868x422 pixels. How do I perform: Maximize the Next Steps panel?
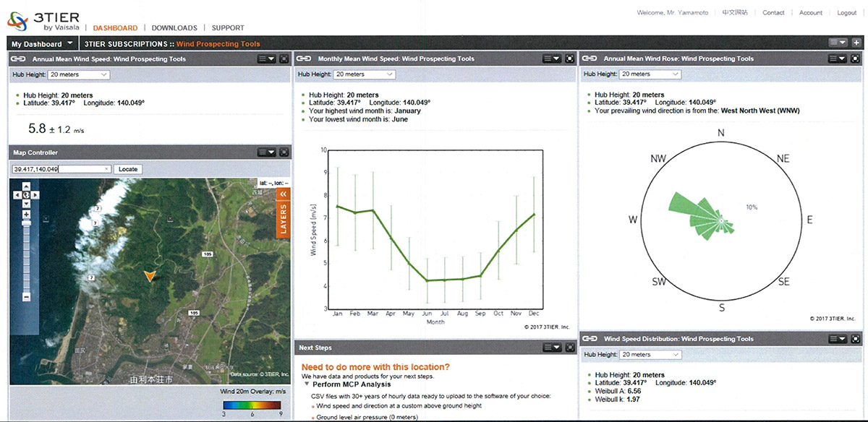(x=569, y=348)
